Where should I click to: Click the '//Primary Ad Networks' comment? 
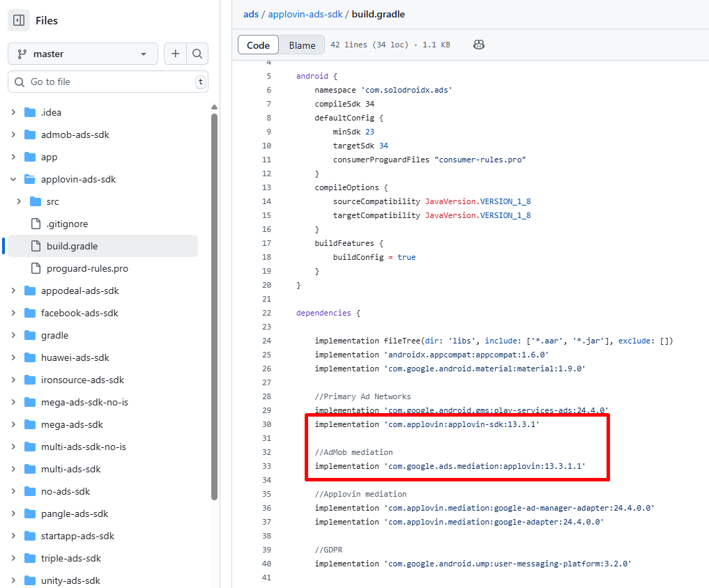click(x=363, y=396)
